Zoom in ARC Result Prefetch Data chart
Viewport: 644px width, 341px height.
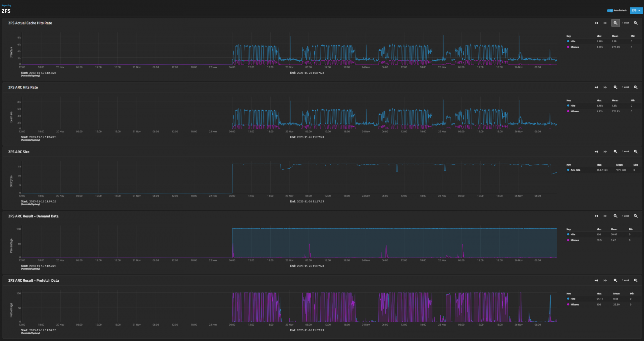[636, 281]
